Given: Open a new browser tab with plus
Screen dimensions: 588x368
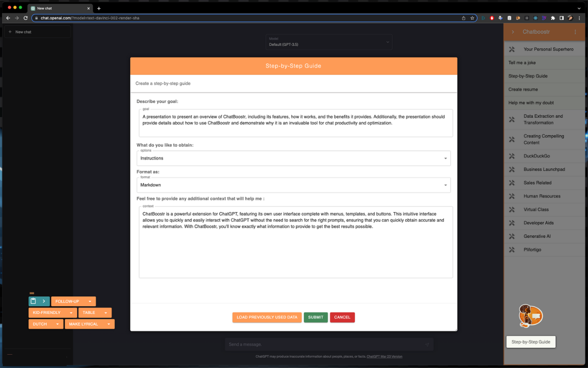Looking at the screenshot, I should [x=99, y=8].
